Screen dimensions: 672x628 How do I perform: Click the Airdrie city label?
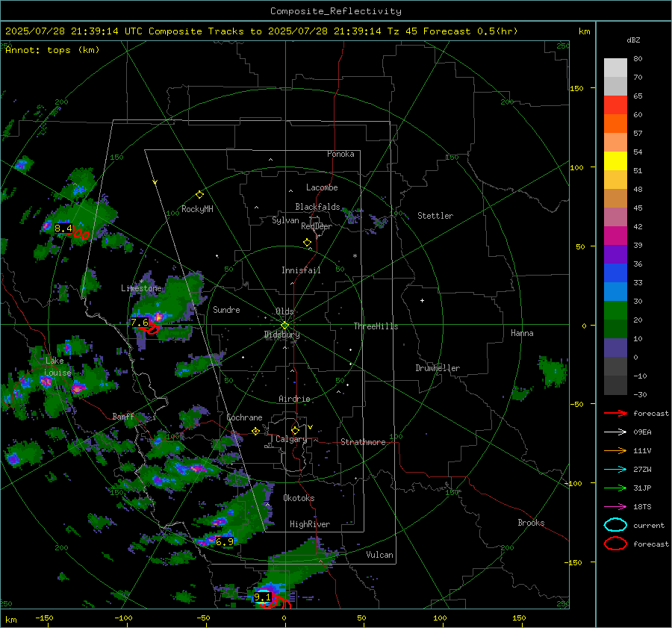coord(294,399)
